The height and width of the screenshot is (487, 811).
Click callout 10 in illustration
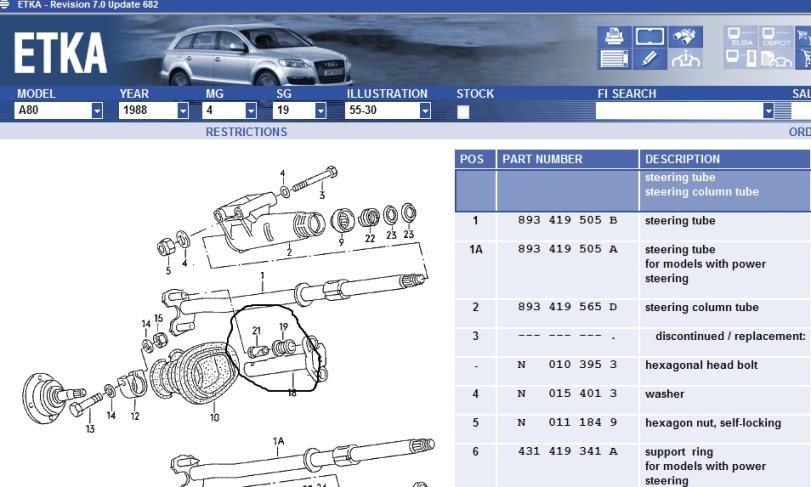(214, 417)
